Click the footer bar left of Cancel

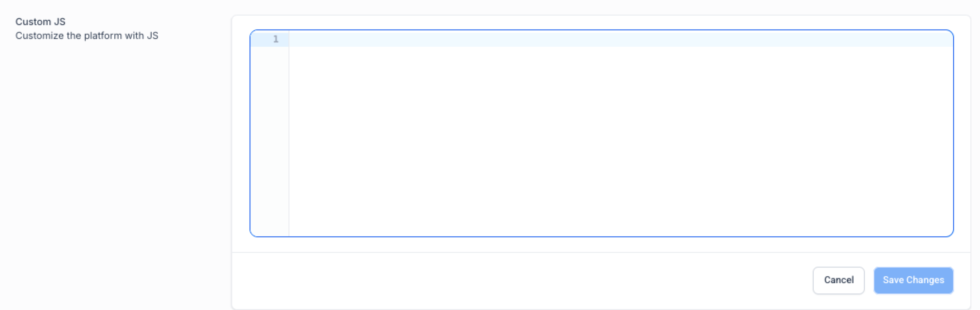pos(520,280)
